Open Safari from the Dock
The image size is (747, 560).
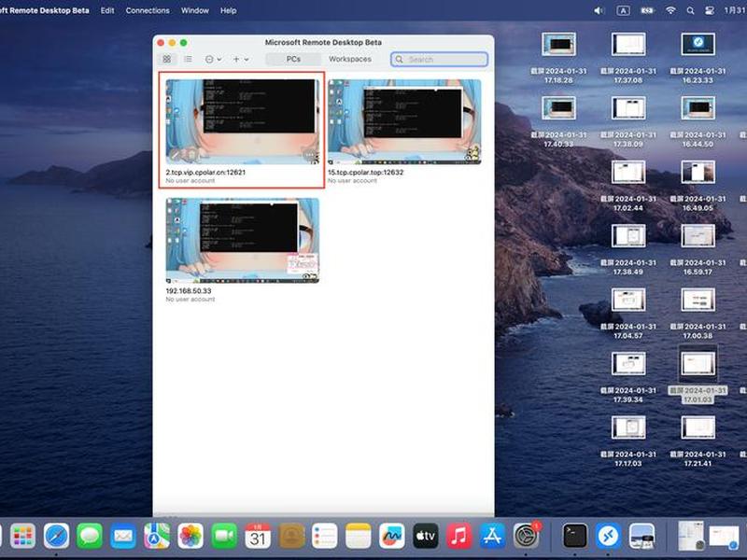tap(56, 536)
